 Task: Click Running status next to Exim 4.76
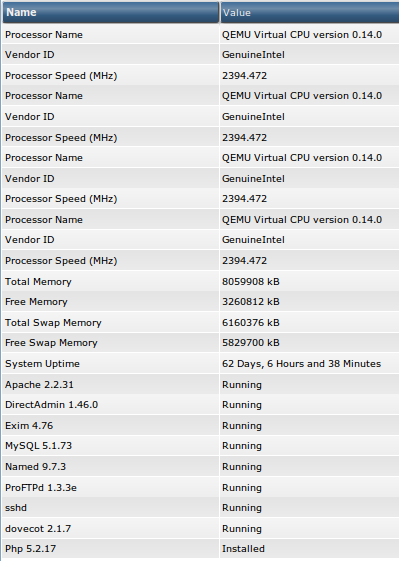coord(242,426)
